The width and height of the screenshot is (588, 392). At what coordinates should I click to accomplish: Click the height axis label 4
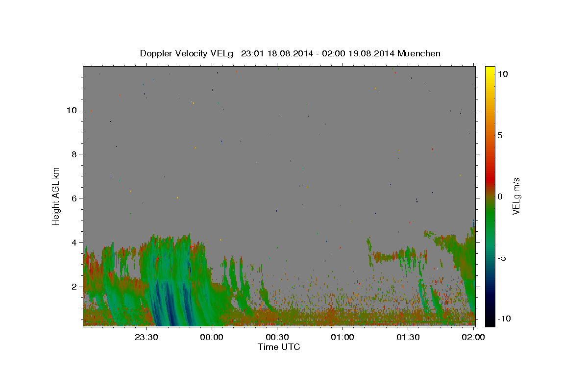(74, 242)
